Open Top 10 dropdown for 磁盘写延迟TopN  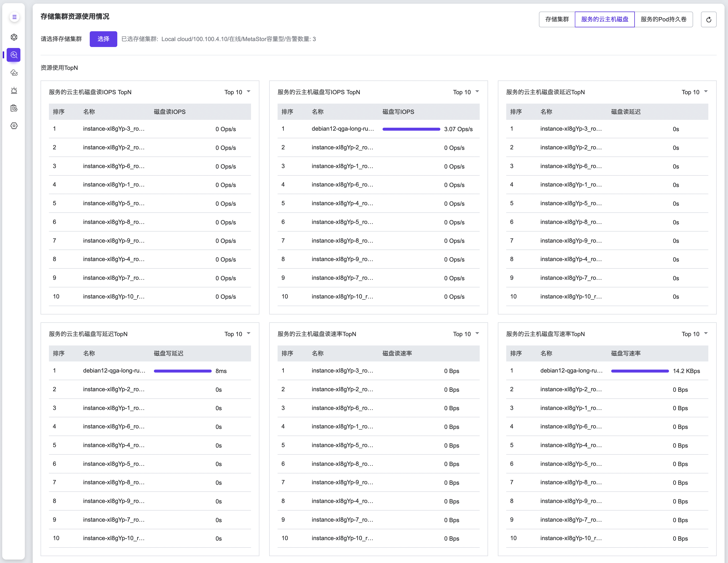pos(237,334)
